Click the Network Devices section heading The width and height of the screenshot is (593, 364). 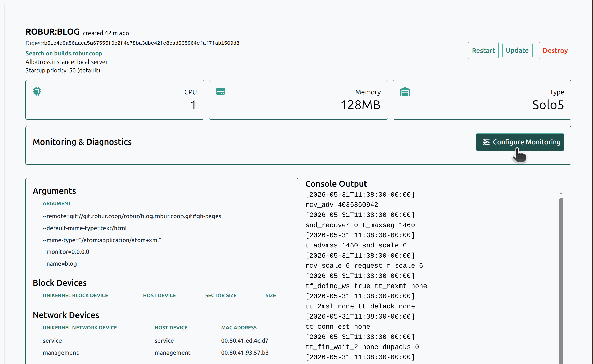(x=66, y=315)
